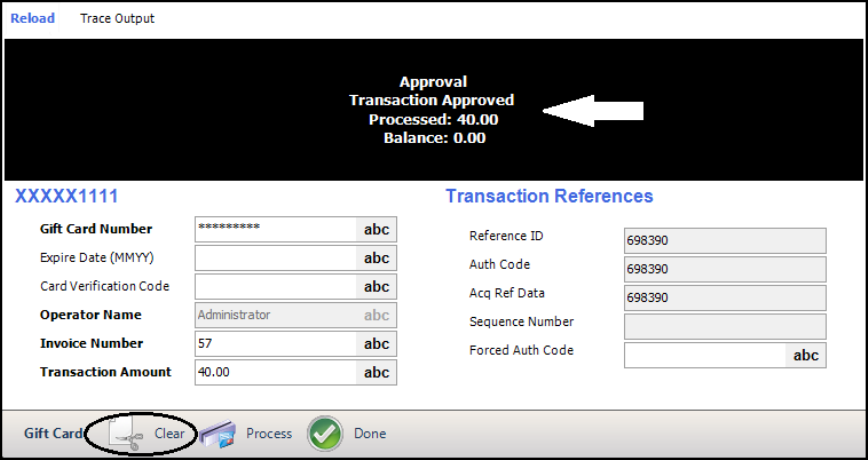
Task: Click the Acq Ref Data label
Action: 507,293
